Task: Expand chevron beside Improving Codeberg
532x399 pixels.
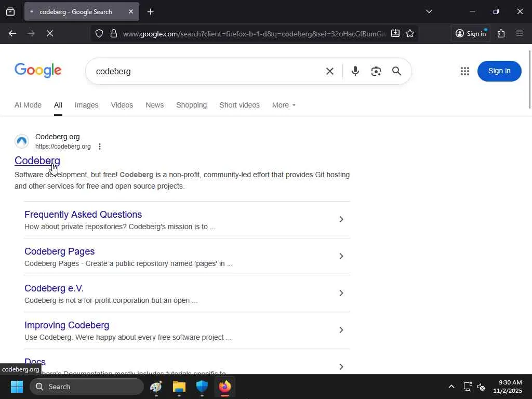Action: [x=341, y=330]
